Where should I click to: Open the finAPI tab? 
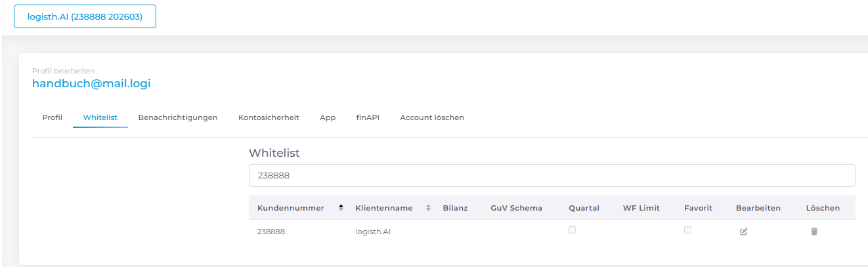[368, 117]
